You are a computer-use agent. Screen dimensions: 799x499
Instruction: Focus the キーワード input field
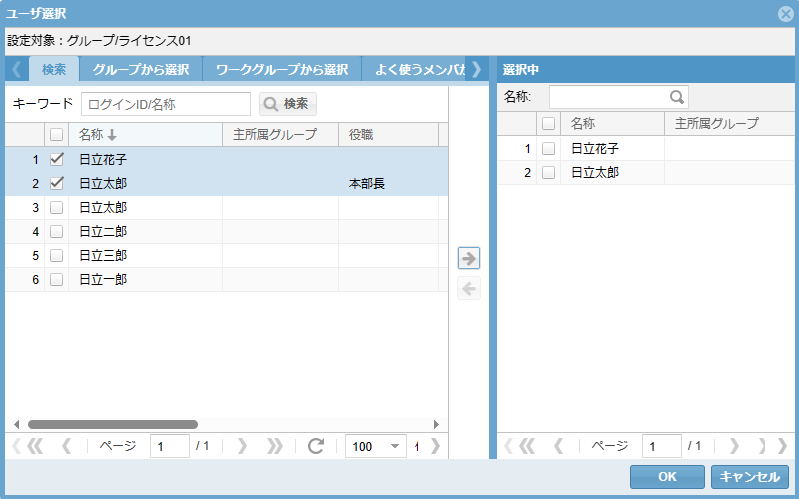[166, 104]
